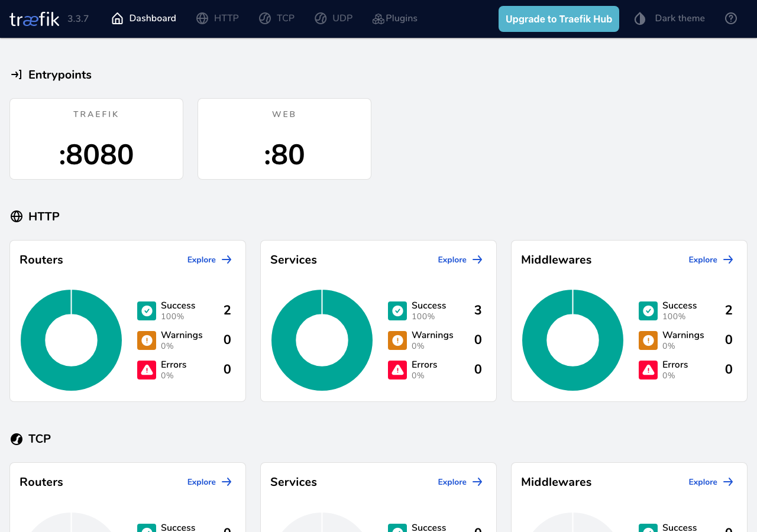Click HTTP Routers success count 2
The height and width of the screenshot is (532, 757).
(x=227, y=310)
